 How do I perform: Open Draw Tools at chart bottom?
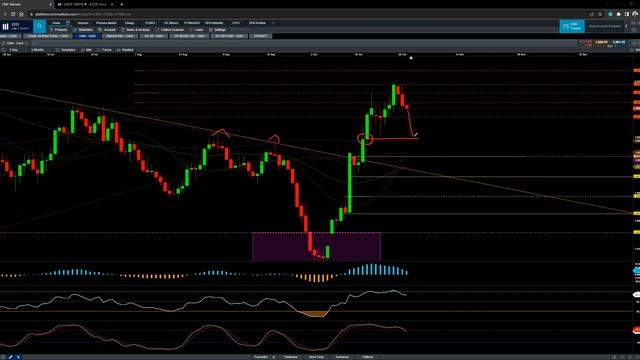pos(316,357)
